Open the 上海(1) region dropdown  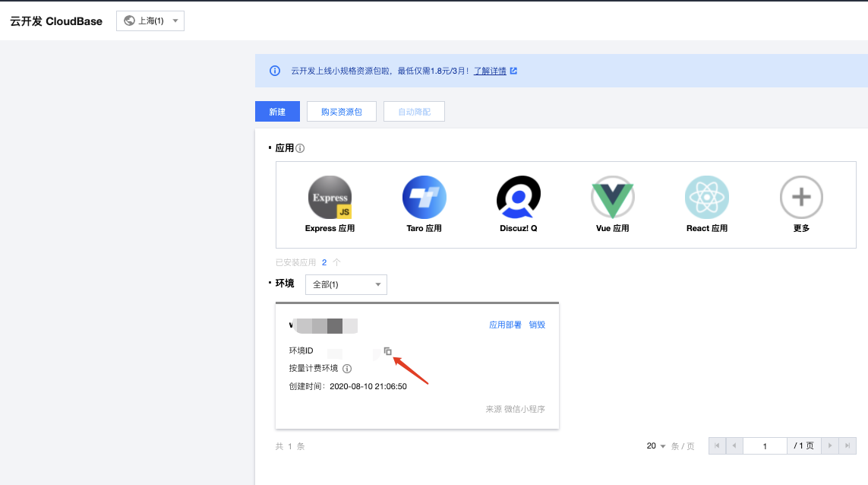[150, 21]
